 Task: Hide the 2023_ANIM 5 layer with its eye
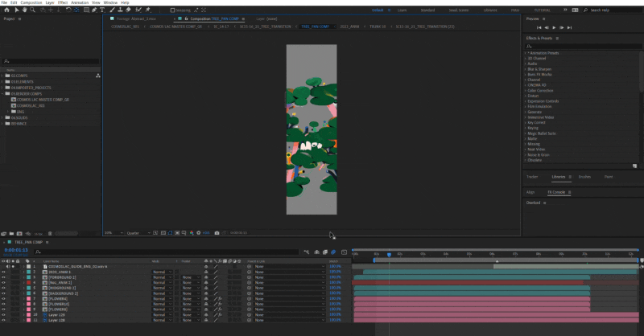tap(3, 272)
